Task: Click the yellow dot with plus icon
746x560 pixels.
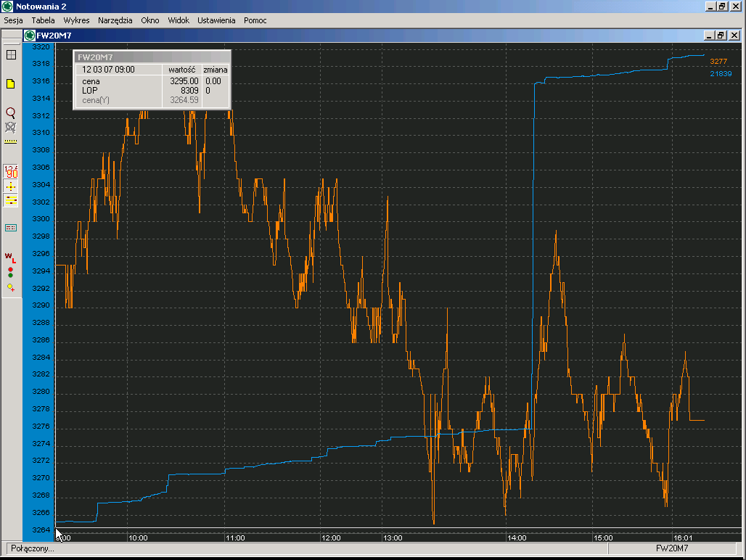Action: click(11, 287)
